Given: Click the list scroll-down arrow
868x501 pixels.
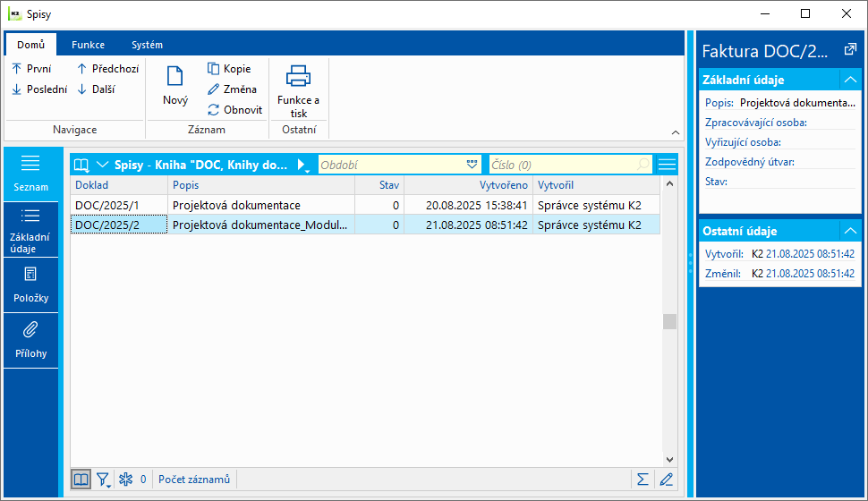Looking at the screenshot, I should [x=669, y=460].
